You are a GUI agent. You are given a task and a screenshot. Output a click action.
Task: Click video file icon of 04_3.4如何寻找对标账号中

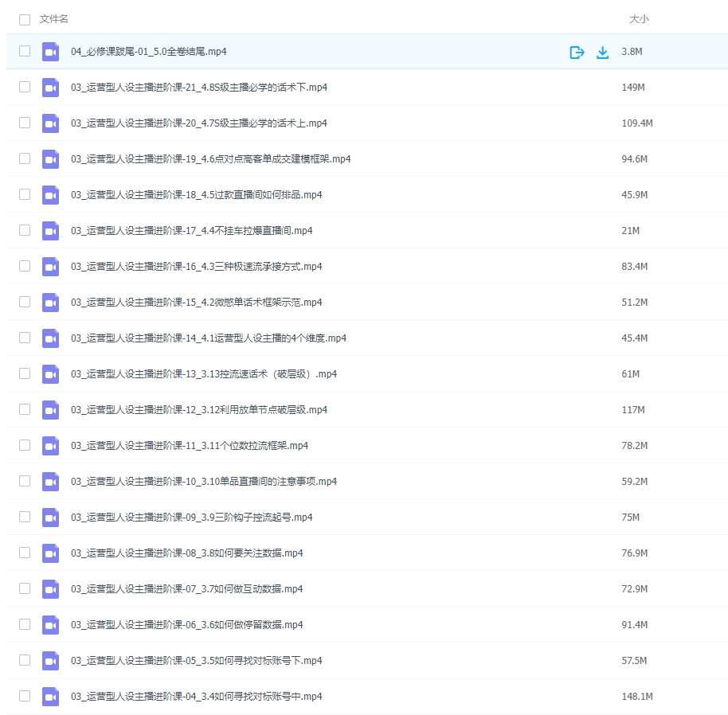(51, 697)
